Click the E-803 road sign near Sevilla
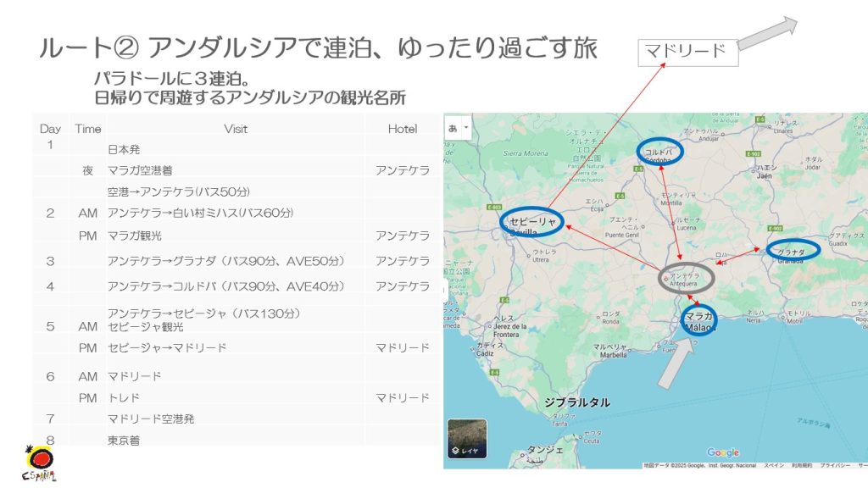The width and height of the screenshot is (868, 488). tap(496, 207)
